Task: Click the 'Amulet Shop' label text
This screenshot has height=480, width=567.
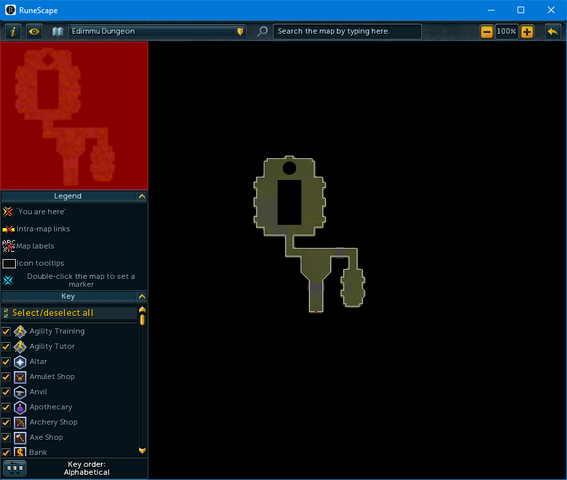Action: (x=52, y=377)
